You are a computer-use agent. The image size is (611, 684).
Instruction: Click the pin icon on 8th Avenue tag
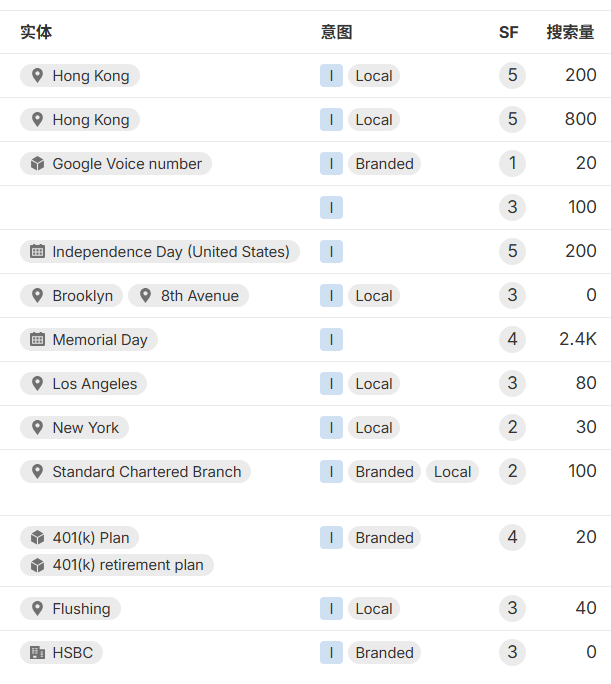coord(146,296)
